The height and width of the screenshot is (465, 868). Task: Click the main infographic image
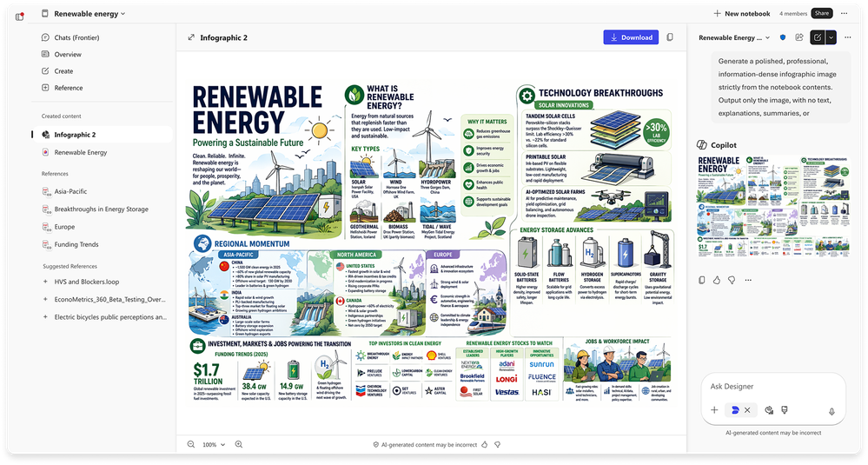pos(431,242)
